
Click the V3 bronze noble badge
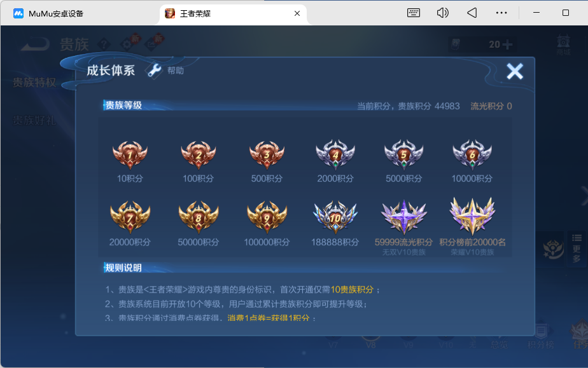click(267, 154)
